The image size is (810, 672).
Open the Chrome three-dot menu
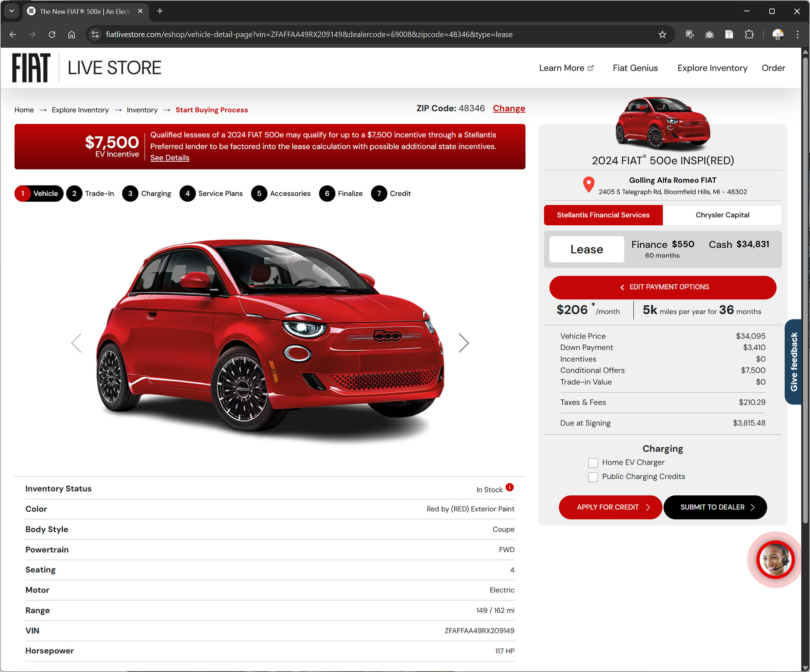click(797, 35)
